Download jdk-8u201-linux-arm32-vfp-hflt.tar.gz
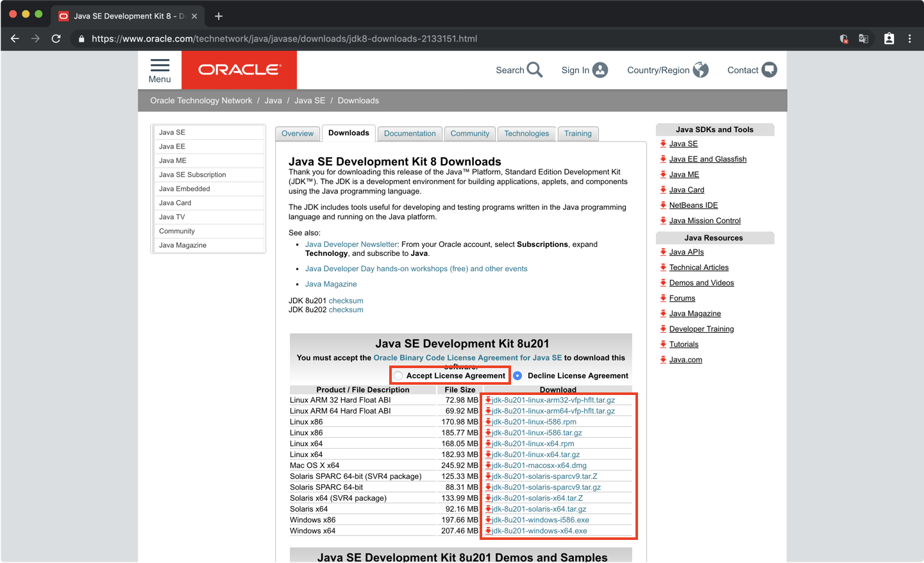 coord(553,400)
